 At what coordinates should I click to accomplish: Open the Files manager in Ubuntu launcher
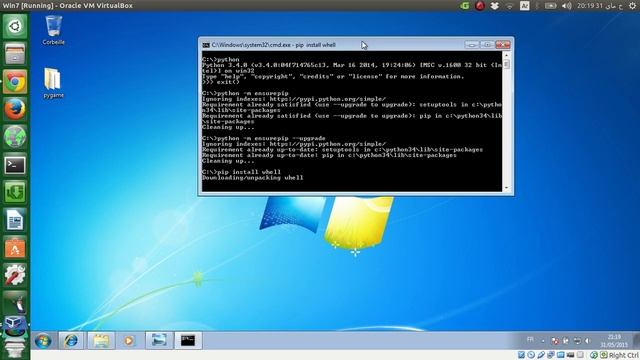pyautogui.click(x=15, y=54)
